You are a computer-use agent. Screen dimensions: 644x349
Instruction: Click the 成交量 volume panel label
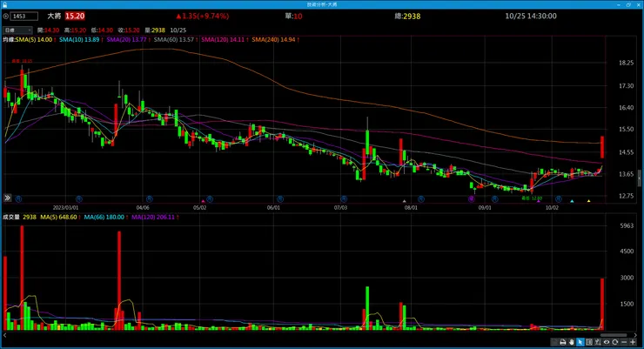(x=11, y=217)
